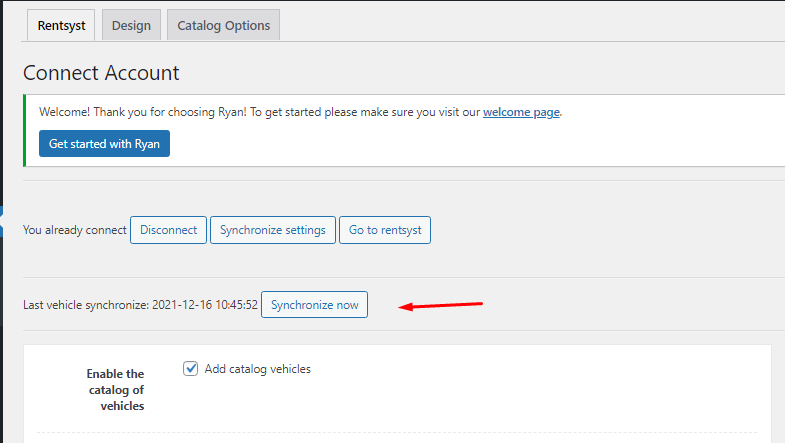Switch to the Catalog Options tab

pos(223,26)
